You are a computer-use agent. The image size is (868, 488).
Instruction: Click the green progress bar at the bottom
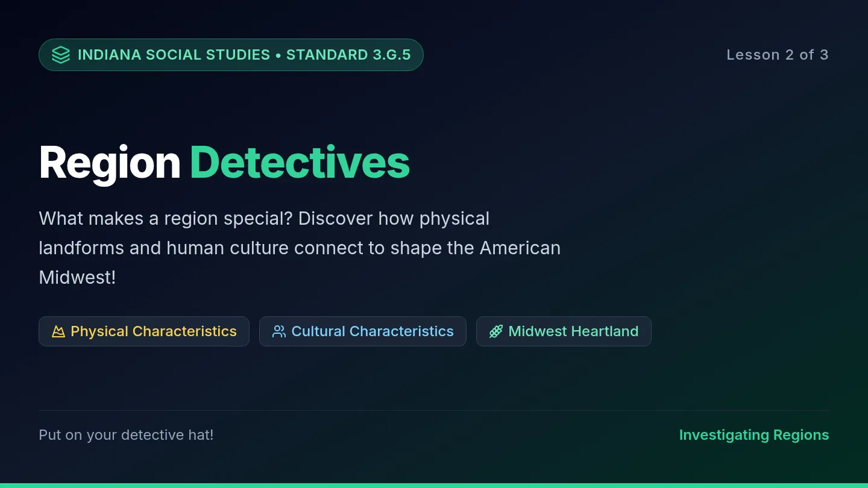coord(434,486)
